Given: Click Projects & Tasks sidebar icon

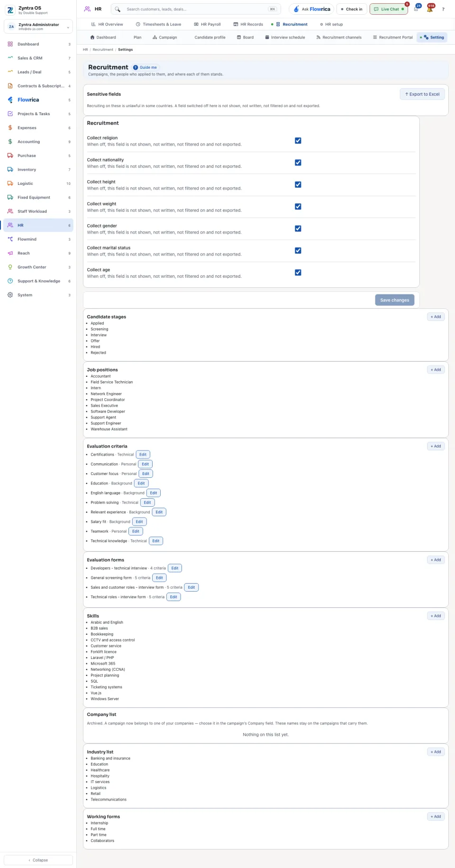Looking at the screenshot, I should coord(10,114).
